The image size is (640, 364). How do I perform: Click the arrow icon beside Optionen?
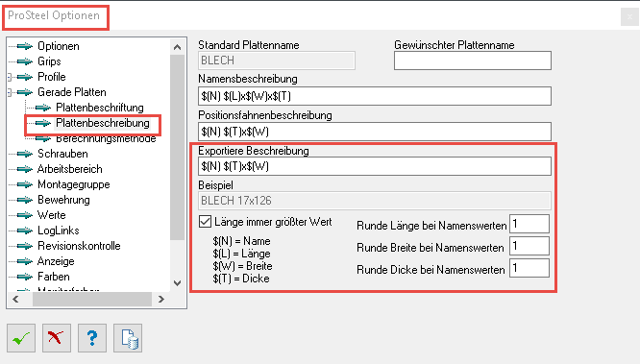(25, 46)
